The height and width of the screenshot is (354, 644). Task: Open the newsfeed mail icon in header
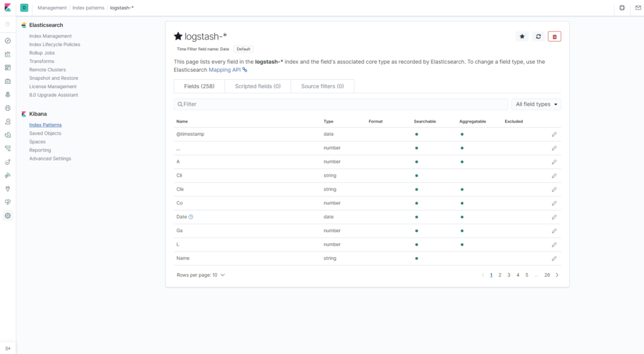pos(638,8)
